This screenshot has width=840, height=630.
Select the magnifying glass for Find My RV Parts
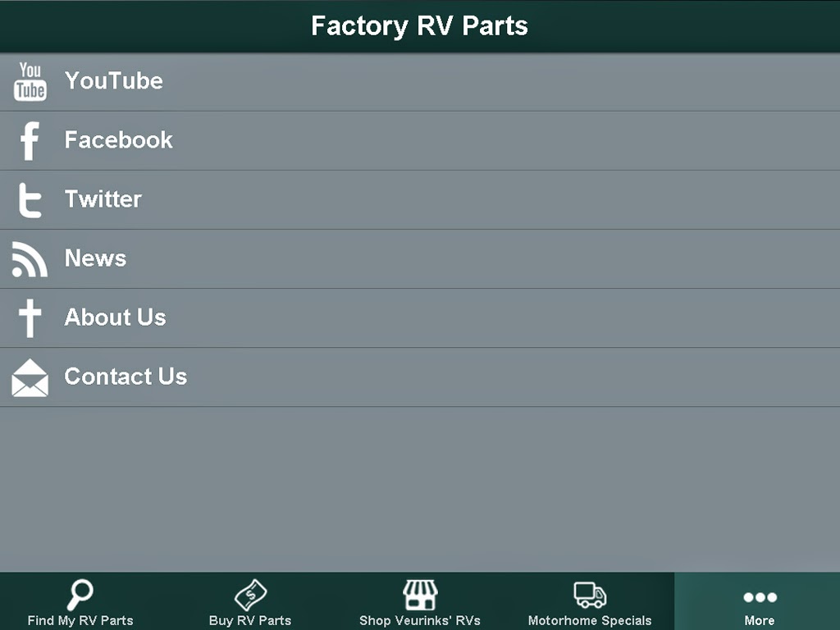[x=79, y=595]
